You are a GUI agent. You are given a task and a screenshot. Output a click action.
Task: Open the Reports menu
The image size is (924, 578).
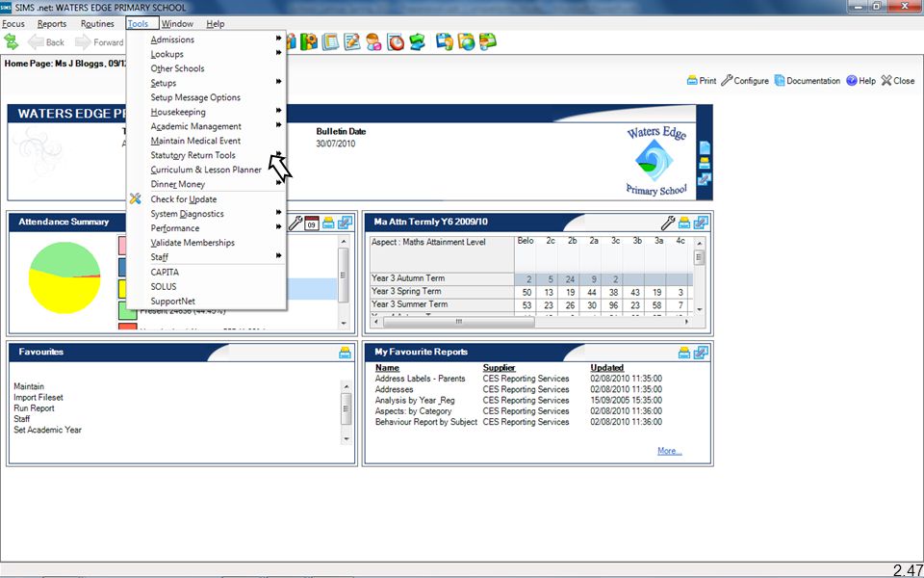click(x=52, y=23)
